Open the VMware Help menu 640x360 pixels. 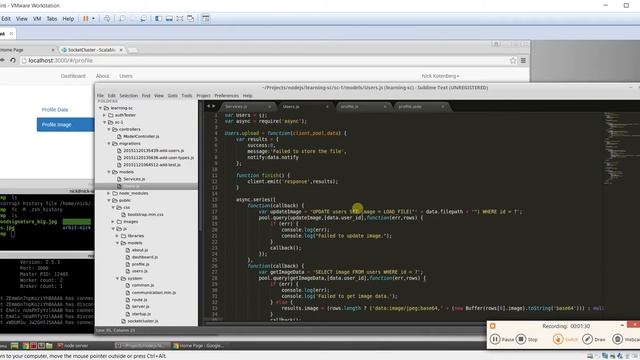point(68,19)
